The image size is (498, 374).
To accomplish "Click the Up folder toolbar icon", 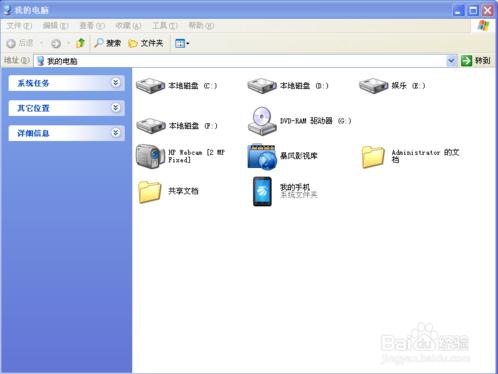I will pyautogui.click(x=80, y=43).
